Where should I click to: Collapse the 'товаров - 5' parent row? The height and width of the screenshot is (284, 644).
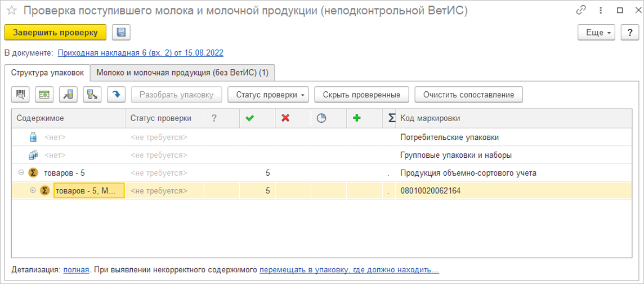click(21, 173)
